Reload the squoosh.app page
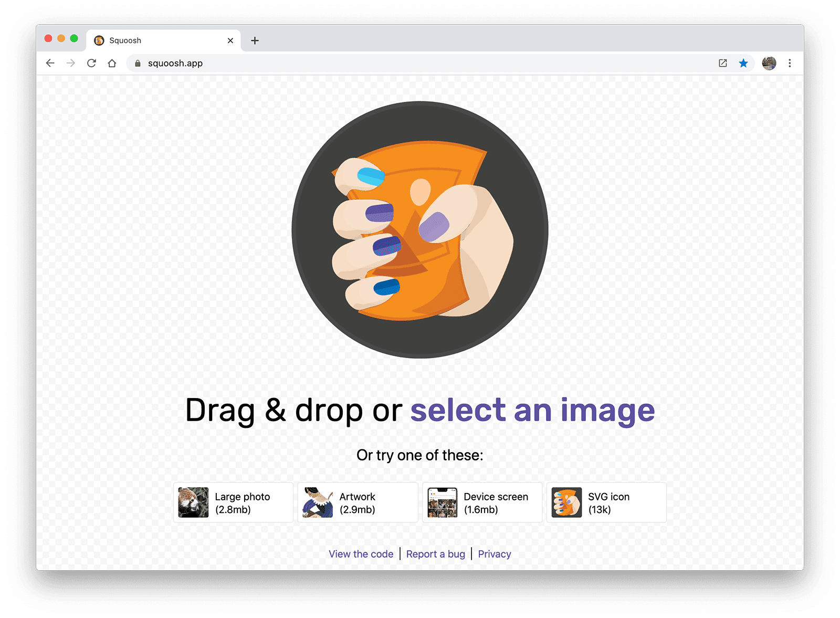The height and width of the screenshot is (618, 840). (92, 63)
